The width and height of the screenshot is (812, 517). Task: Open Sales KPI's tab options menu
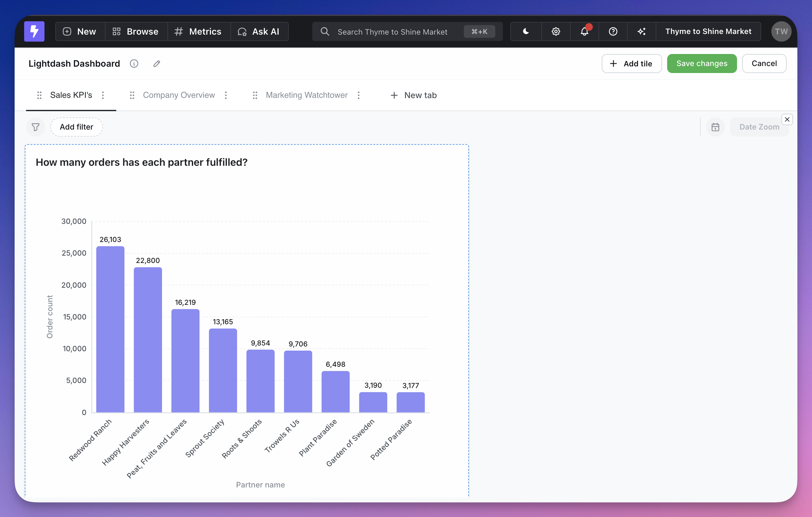(103, 95)
